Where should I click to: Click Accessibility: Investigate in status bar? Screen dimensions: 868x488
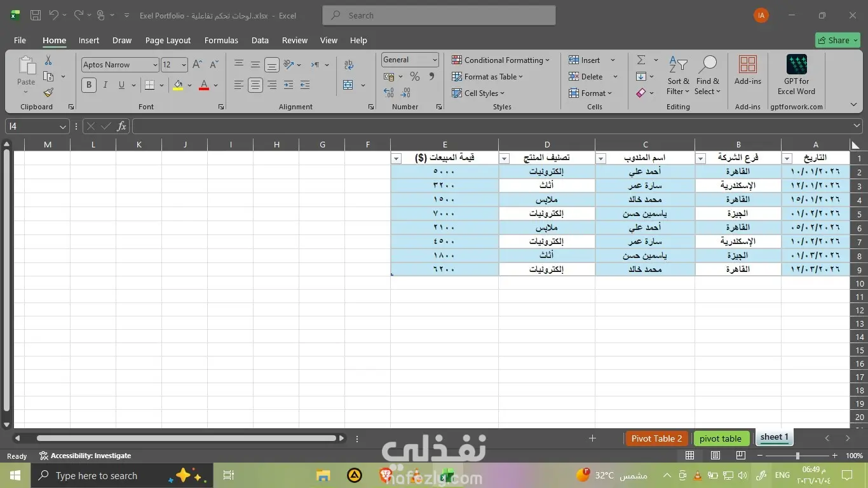coord(85,456)
